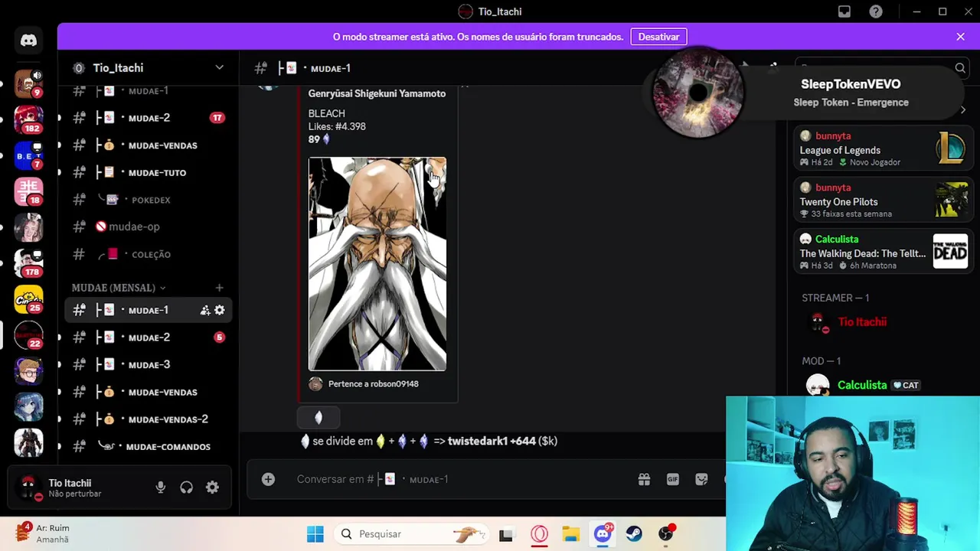Open the Discord inbox icon
Image resolution: width=980 pixels, height=551 pixels.
(844, 11)
